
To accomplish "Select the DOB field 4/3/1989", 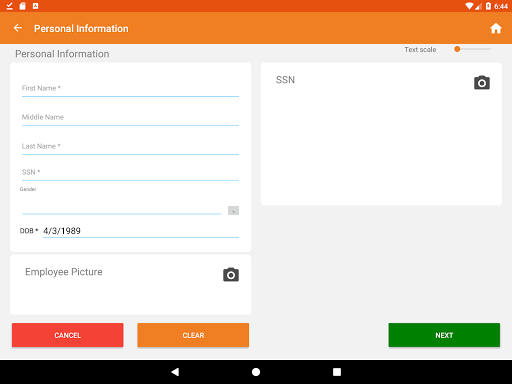I will click(141, 231).
